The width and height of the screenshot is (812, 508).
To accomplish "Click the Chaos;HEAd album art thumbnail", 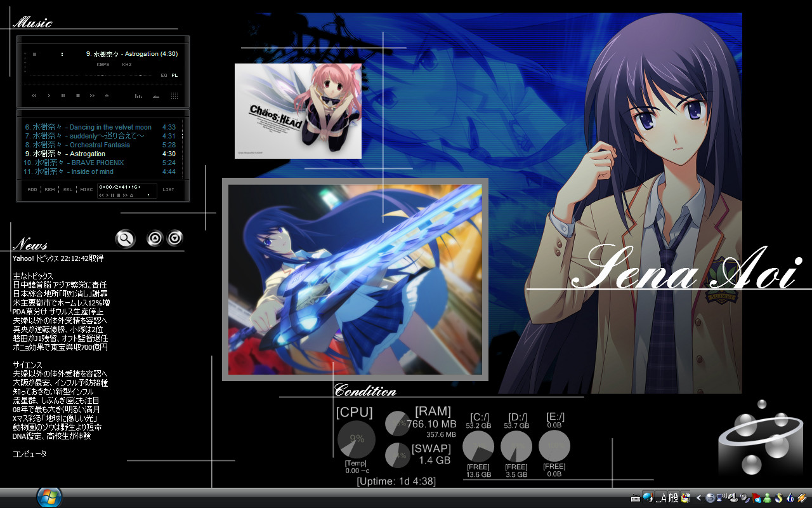I will pos(298,111).
